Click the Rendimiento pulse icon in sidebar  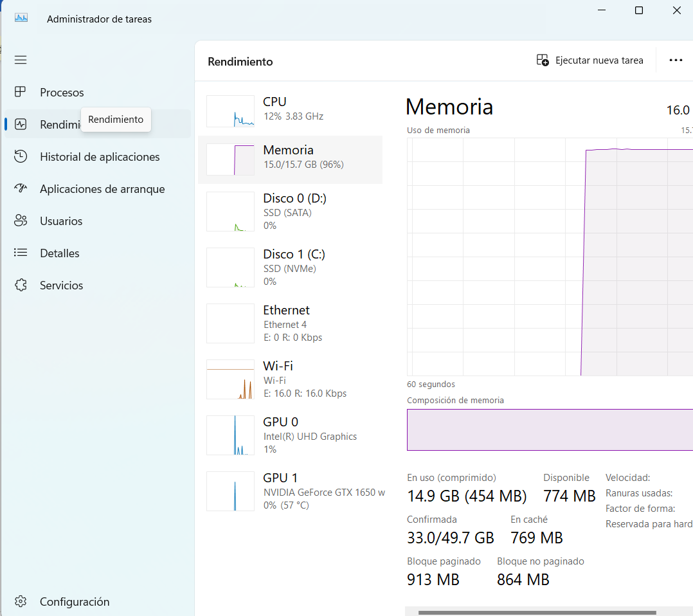[21, 124]
